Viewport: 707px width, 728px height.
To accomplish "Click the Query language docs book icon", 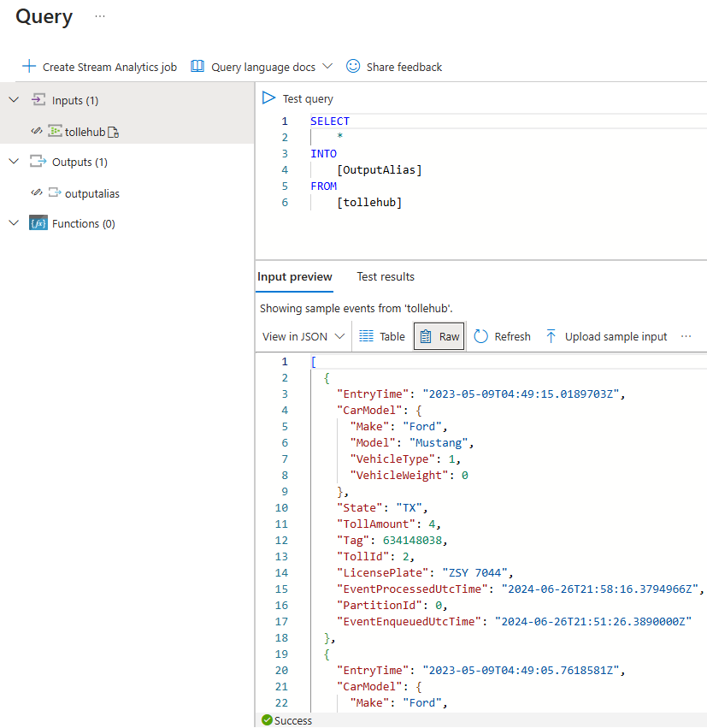I will 197,67.
